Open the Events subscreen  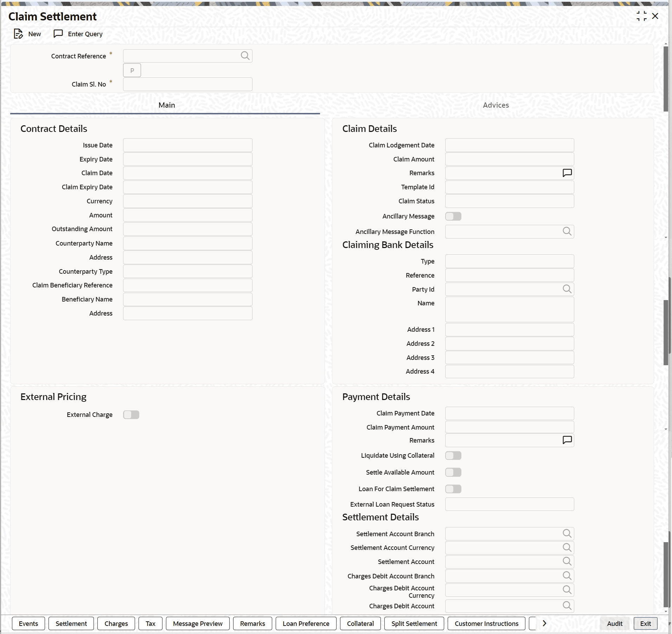coord(28,623)
